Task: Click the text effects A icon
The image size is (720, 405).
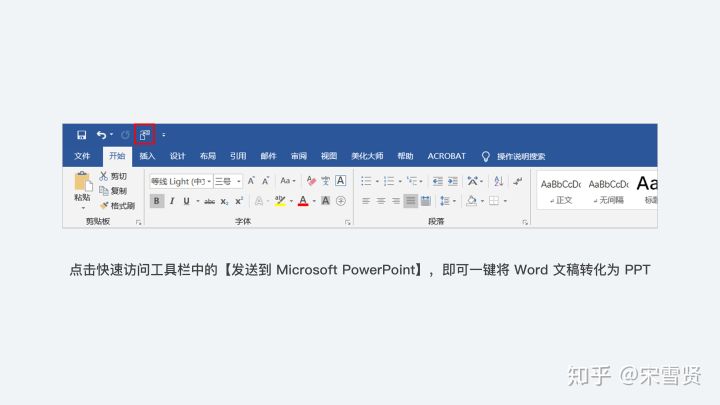Action: (x=259, y=201)
